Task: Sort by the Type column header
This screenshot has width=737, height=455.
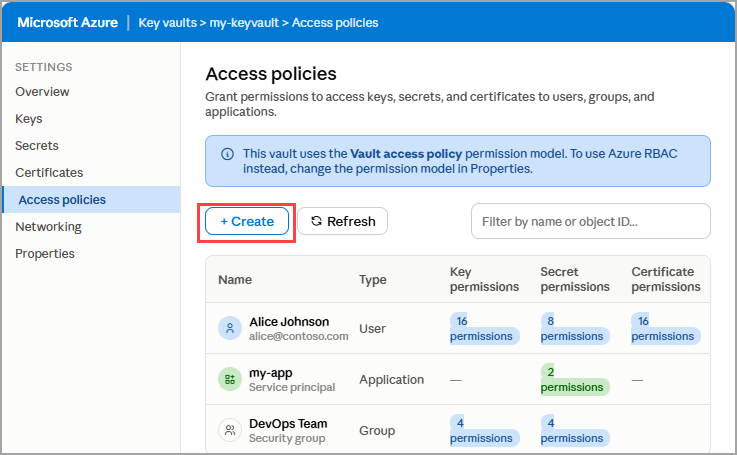Action: coord(373,280)
